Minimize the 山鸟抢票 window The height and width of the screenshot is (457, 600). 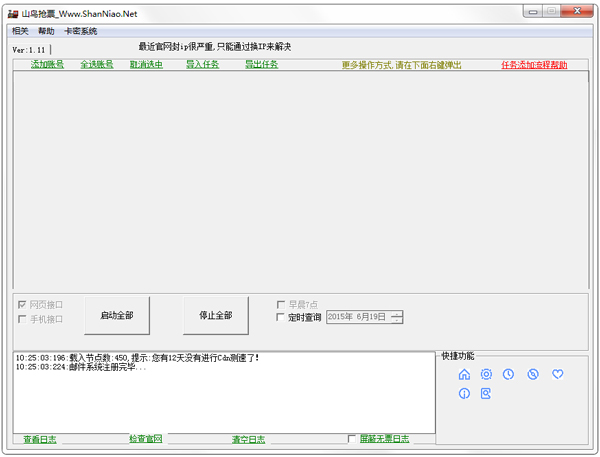tap(533, 11)
